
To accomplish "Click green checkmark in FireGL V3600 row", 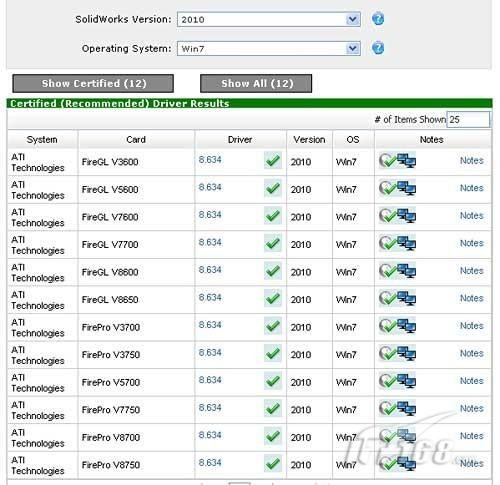I will point(273,161).
